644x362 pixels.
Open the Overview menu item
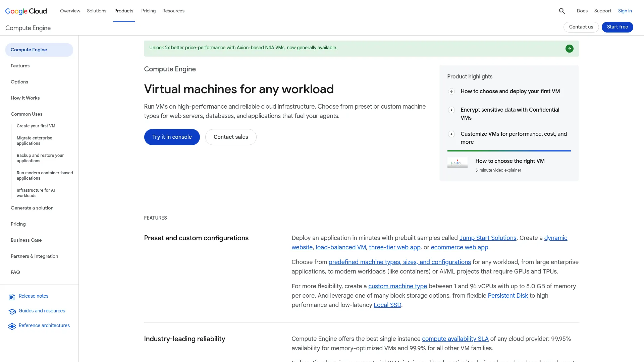click(70, 11)
